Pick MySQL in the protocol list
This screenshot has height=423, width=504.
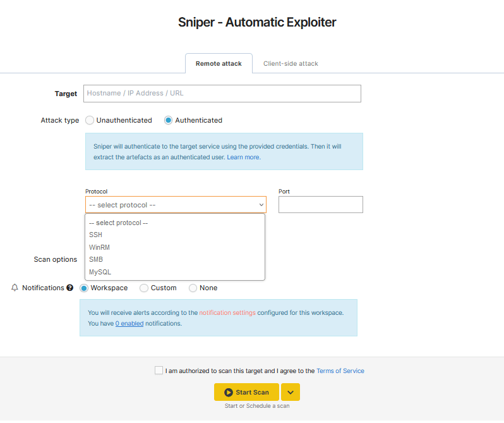coord(100,272)
